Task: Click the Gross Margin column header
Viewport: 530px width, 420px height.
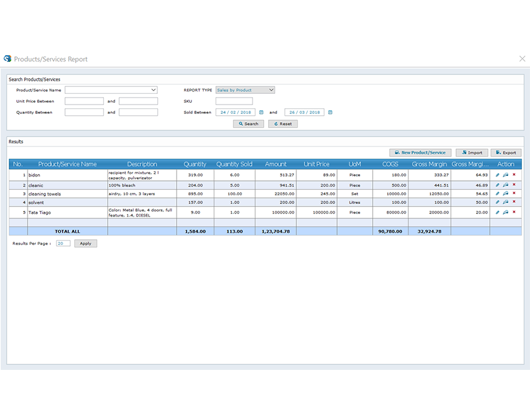Action: (429, 164)
